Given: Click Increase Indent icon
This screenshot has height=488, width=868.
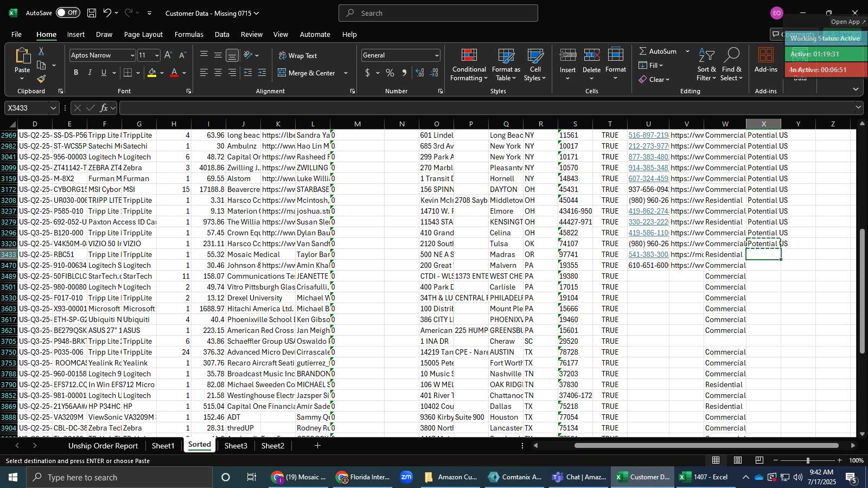Looking at the screenshot, I should 262,73.
